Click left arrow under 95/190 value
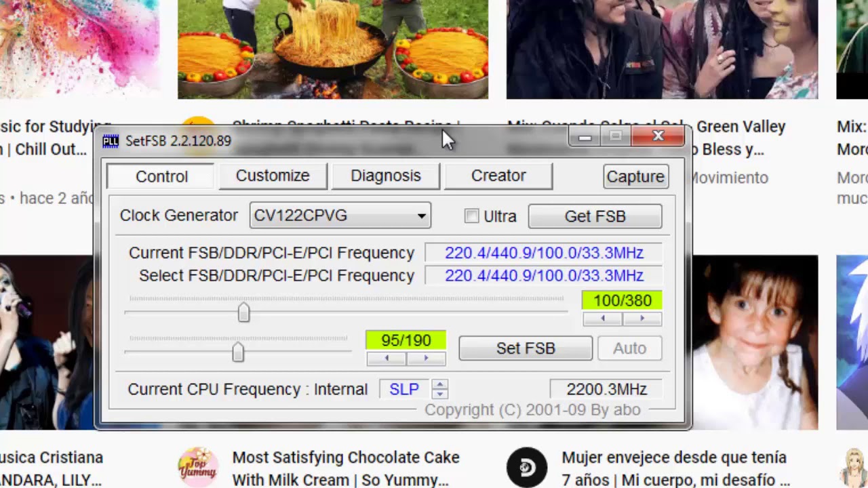 click(387, 359)
